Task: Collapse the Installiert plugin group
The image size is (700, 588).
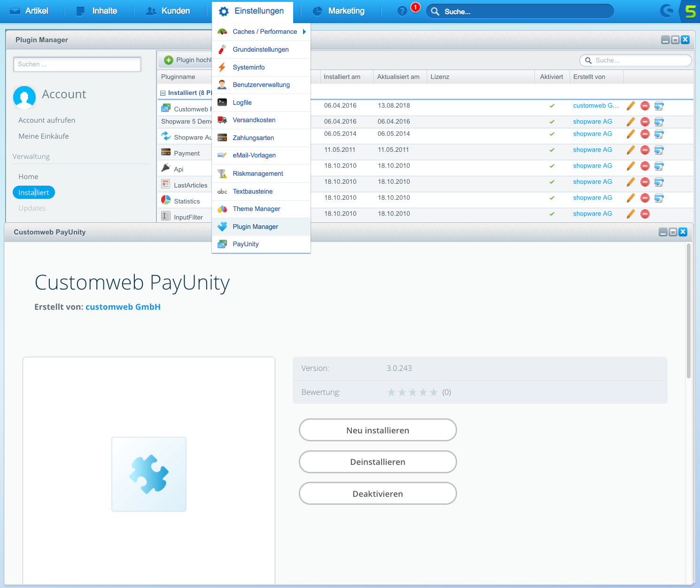Action: coord(163,93)
